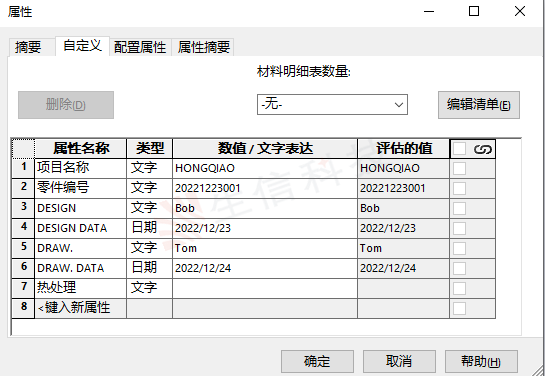Click the 属性名称 column header
Image resolution: width=545 pixels, height=376 pixels.
(x=81, y=149)
